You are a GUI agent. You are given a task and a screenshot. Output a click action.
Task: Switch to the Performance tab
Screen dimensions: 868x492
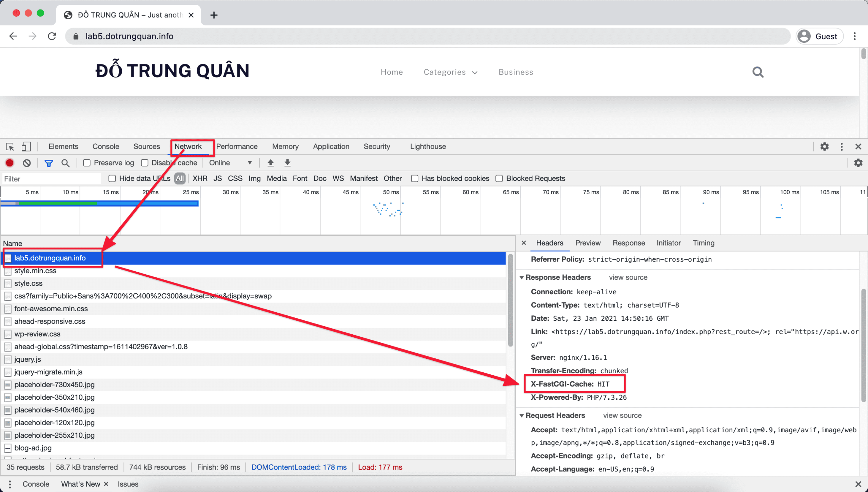237,146
